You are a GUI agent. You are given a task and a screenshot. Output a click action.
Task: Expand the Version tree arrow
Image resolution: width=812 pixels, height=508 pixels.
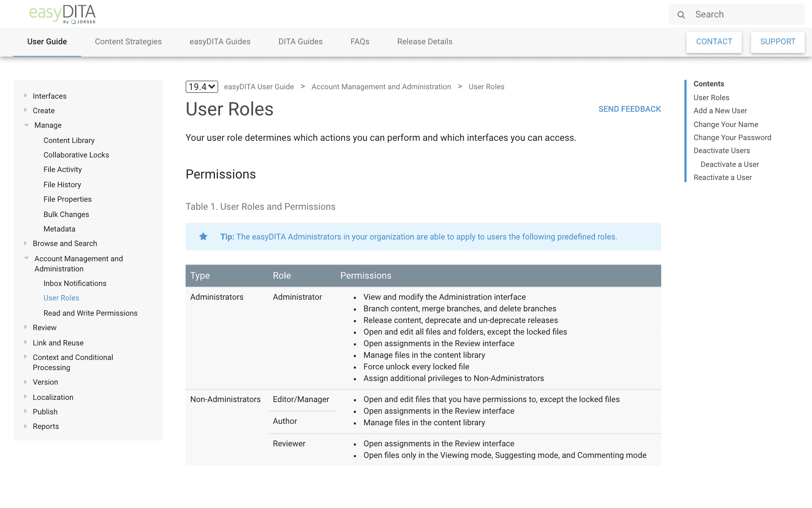tap(25, 382)
